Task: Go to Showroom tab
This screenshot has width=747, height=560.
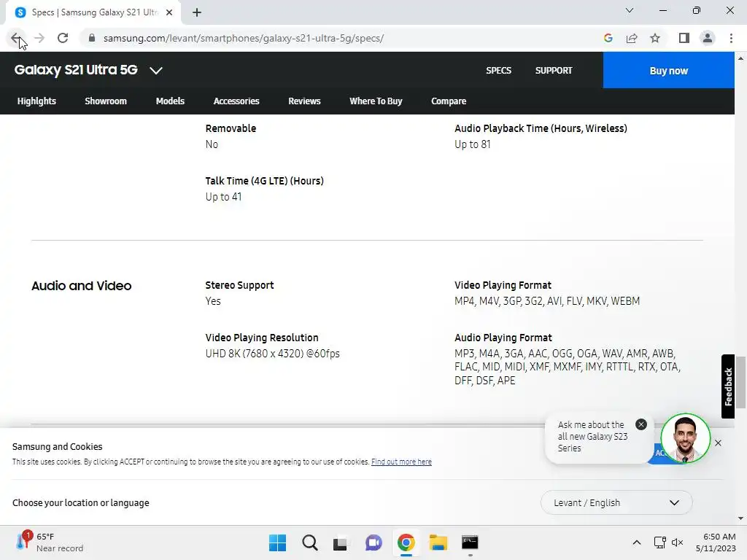Action: 106,101
